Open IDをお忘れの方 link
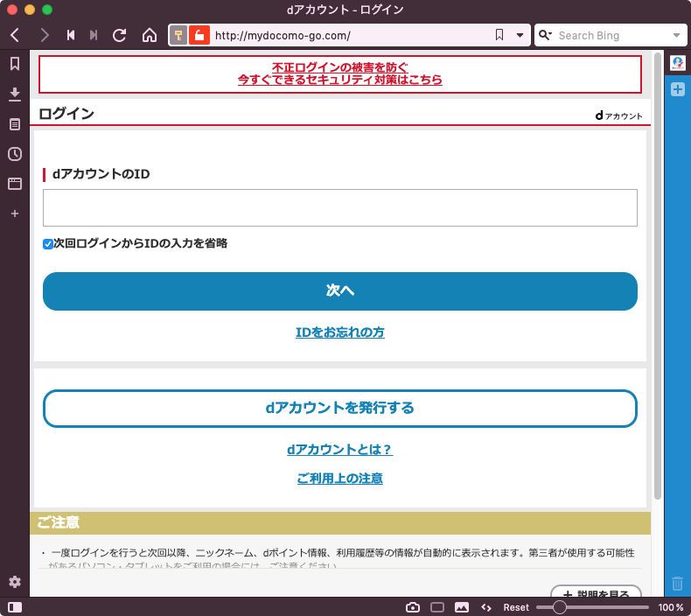Image resolution: width=691 pixels, height=616 pixels. [339, 332]
